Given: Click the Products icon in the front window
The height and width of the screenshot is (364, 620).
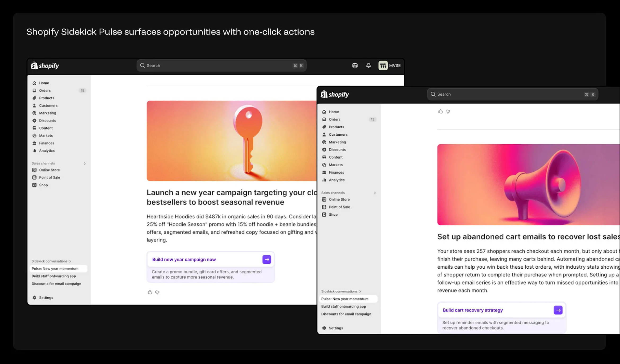Looking at the screenshot, I should tap(324, 127).
